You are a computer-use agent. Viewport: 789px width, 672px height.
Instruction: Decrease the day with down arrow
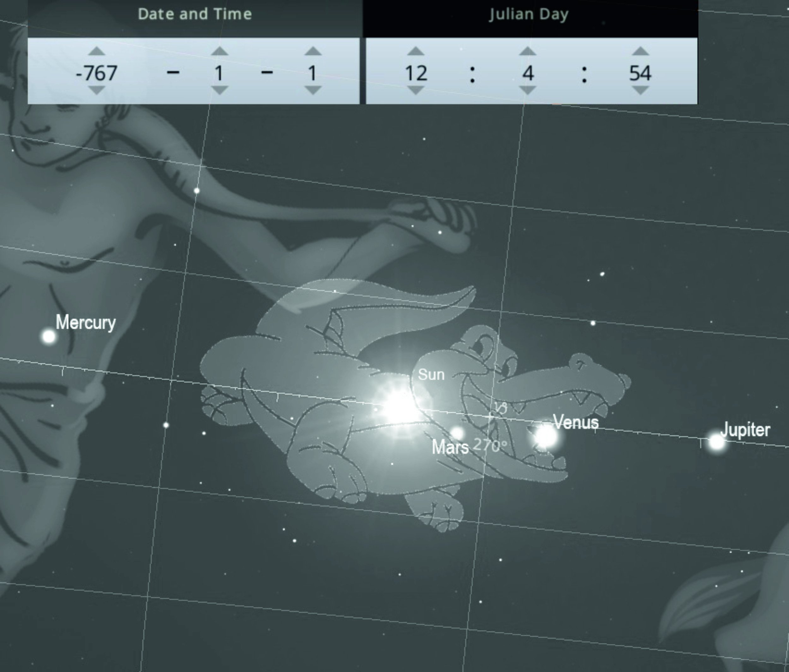pyautogui.click(x=313, y=90)
